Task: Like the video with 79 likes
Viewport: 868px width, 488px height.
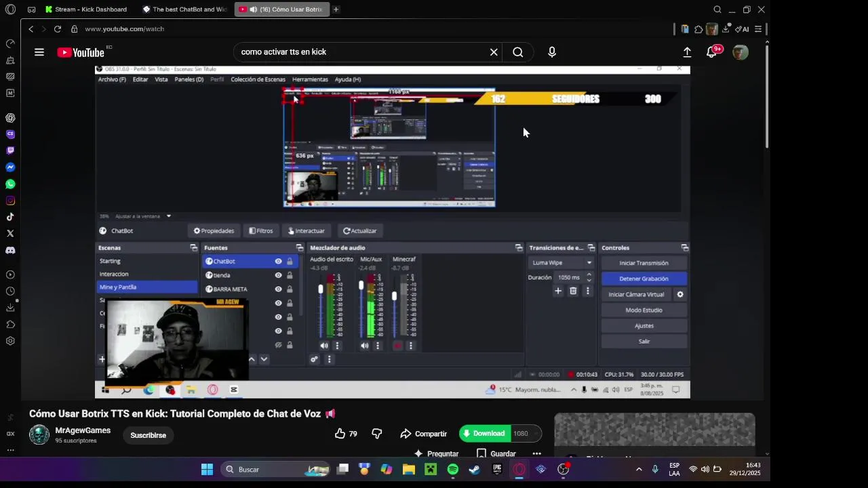Action: (x=346, y=434)
